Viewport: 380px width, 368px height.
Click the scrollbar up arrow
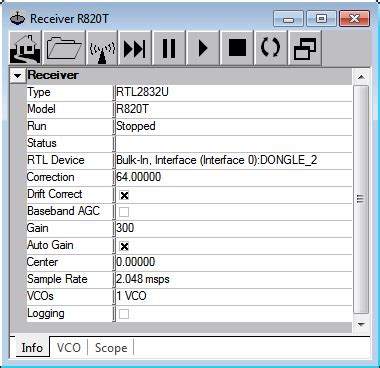361,77
